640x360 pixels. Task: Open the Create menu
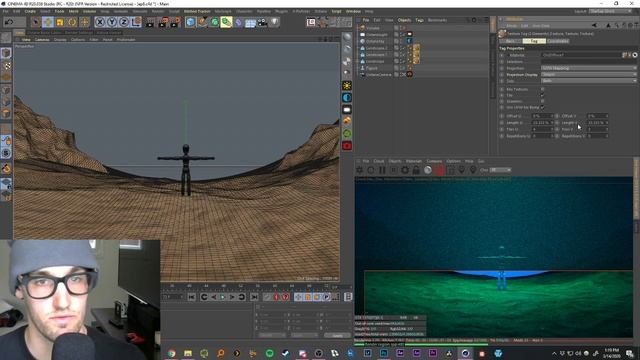(x=30, y=11)
